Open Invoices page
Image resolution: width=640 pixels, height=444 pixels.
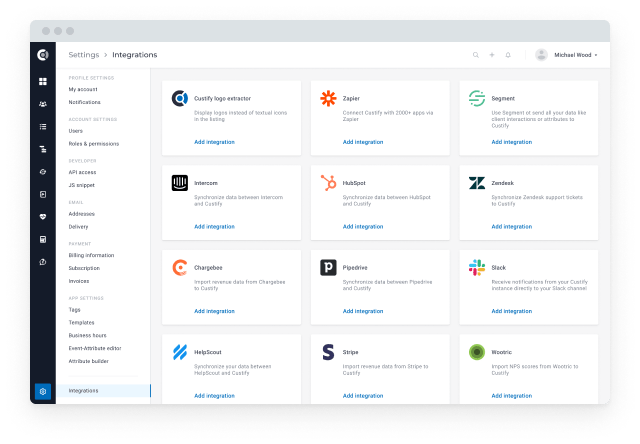[79, 281]
